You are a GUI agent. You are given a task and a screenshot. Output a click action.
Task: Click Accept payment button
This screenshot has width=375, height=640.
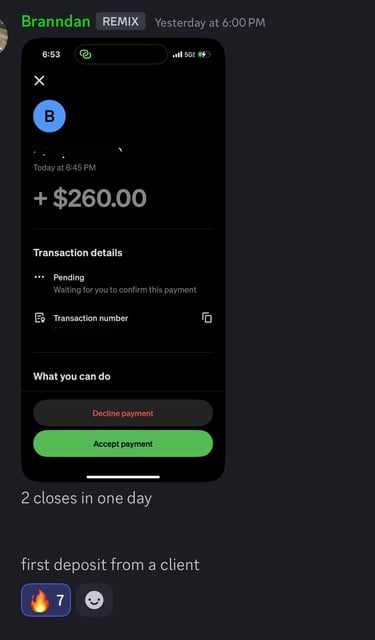pos(123,444)
